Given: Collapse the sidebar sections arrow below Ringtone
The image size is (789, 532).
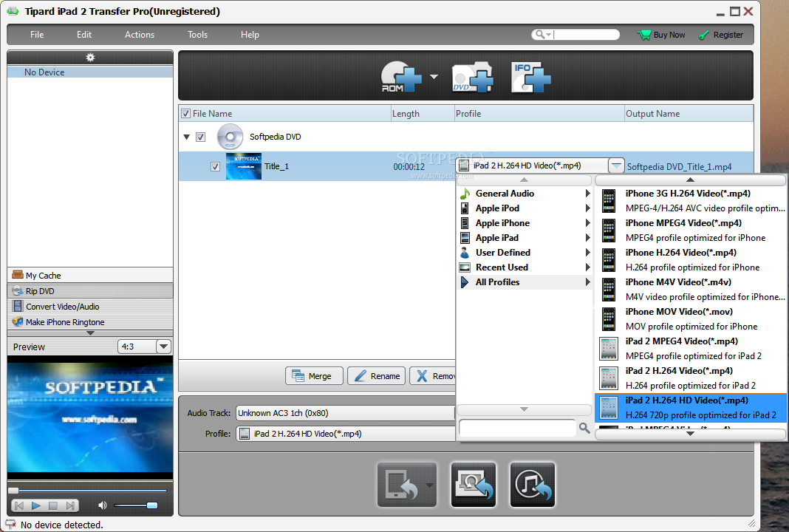Looking at the screenshot, I should (90, 333).
